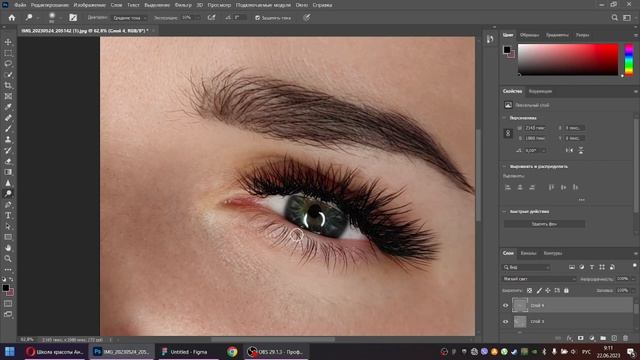Add layer style fx icon
The height and width of the screenshot is (360, 640).
point(570,338)
